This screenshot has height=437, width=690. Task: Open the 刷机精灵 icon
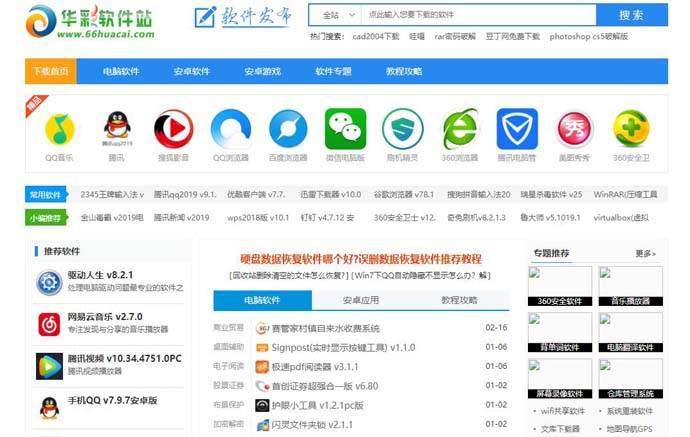tap(403, 129)
